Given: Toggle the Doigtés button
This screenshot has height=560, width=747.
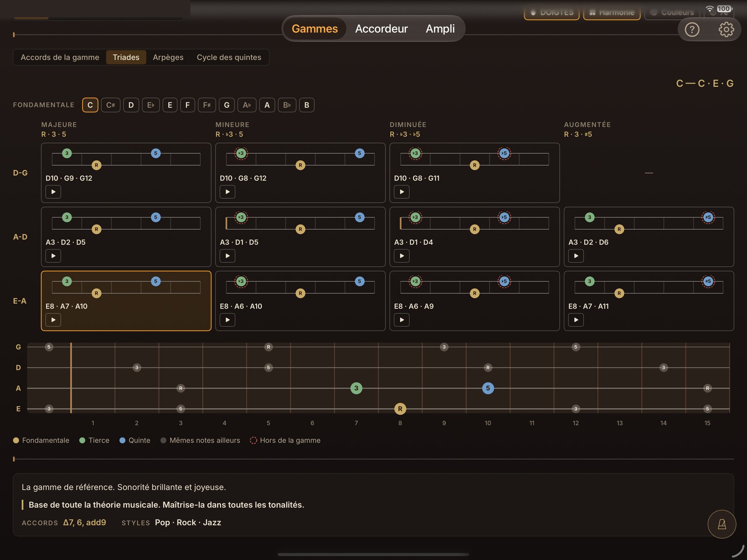Looking at the screenshot, I should tap(552, 13).
